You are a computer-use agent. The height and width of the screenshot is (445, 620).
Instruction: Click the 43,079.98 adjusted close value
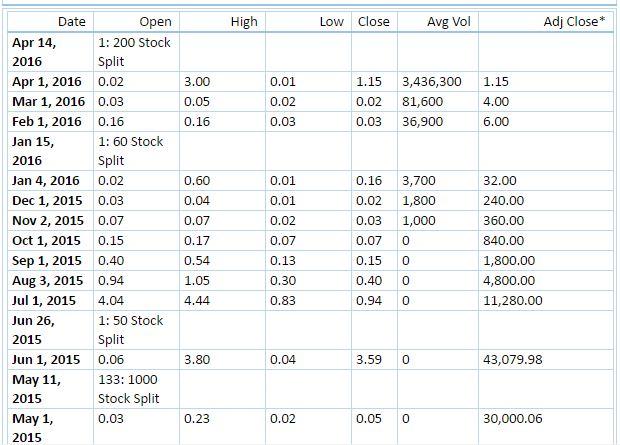coord(516,359)
